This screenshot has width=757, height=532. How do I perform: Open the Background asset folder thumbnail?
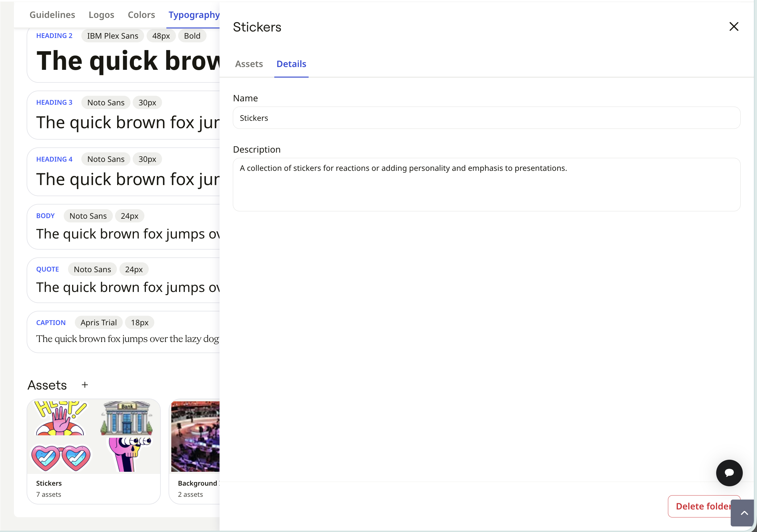click(x=195, y=436)
